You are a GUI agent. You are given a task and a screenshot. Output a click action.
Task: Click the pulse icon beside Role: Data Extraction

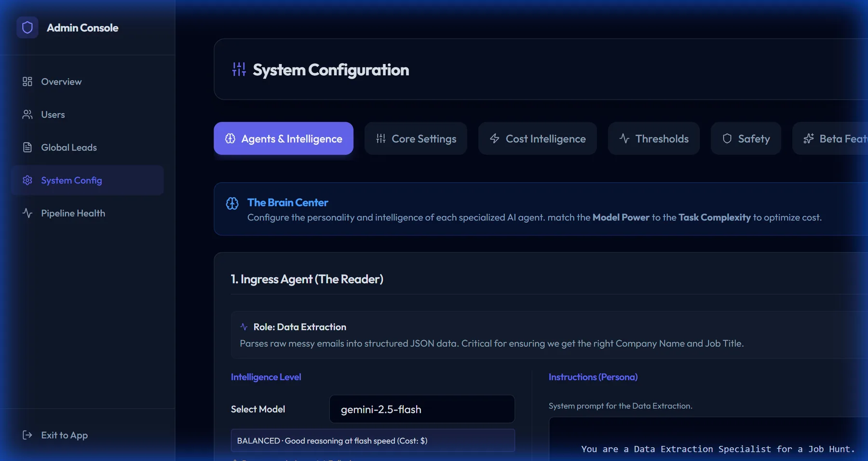pos(244,327)
